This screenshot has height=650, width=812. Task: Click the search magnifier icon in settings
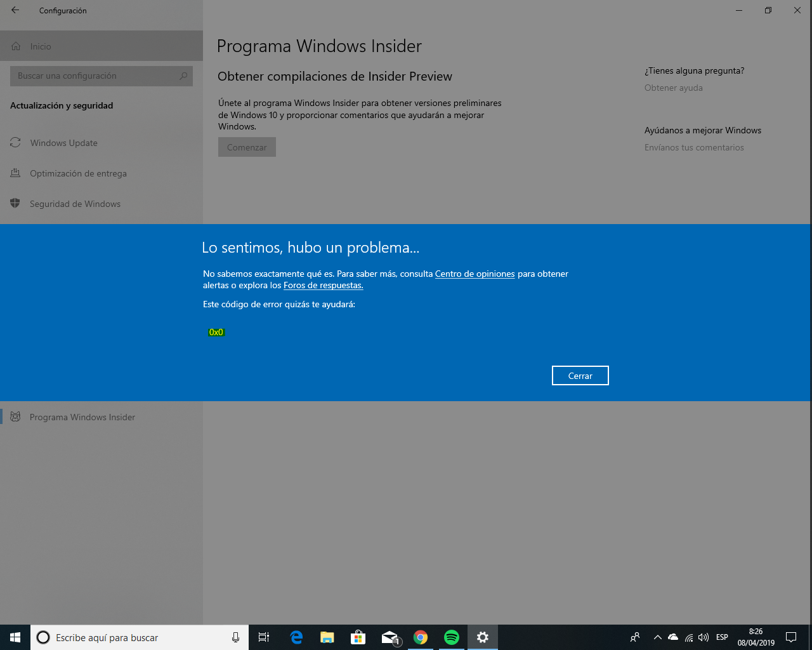(x=183, y=76)
